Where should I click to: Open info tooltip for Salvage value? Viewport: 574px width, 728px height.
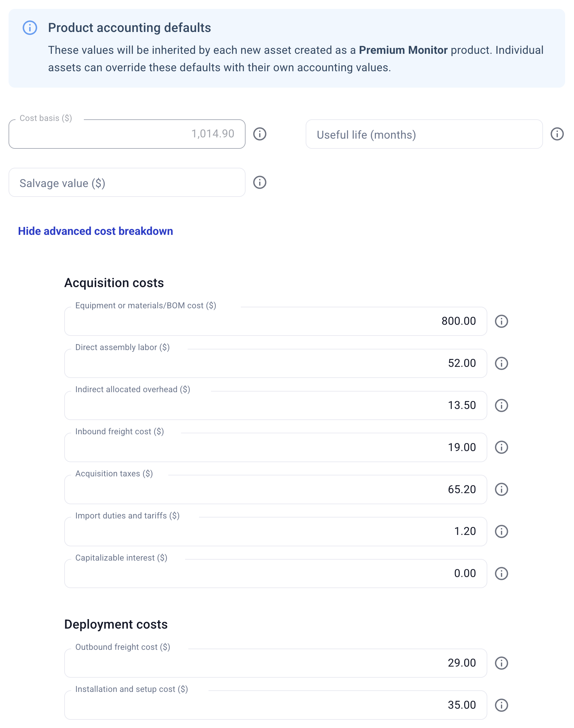(259, 183)
